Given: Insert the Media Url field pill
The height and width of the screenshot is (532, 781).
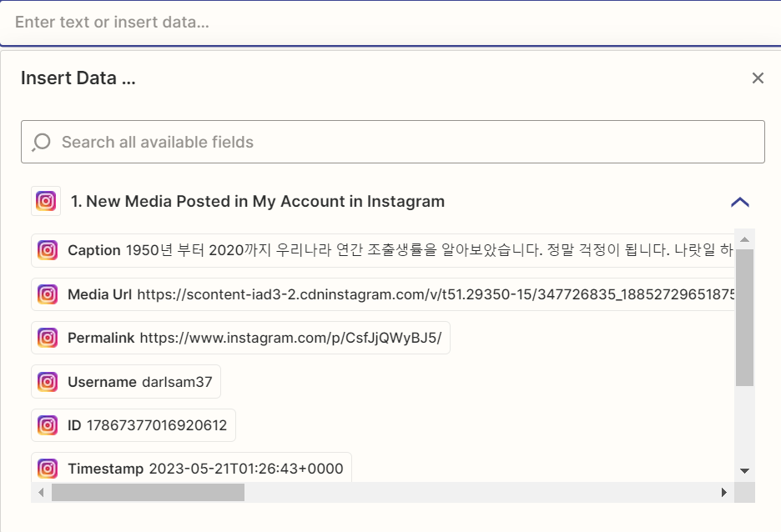Looking at the screenshot, I should coord(383,294).
